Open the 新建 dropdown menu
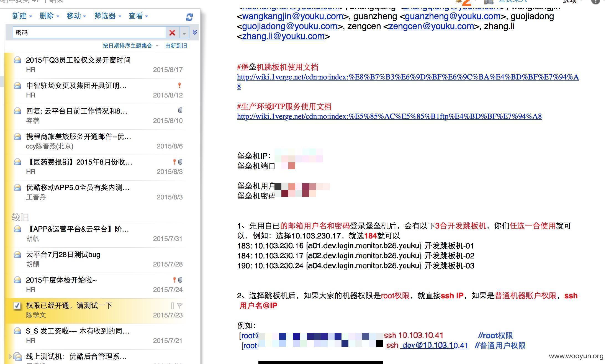 (22, 16)
